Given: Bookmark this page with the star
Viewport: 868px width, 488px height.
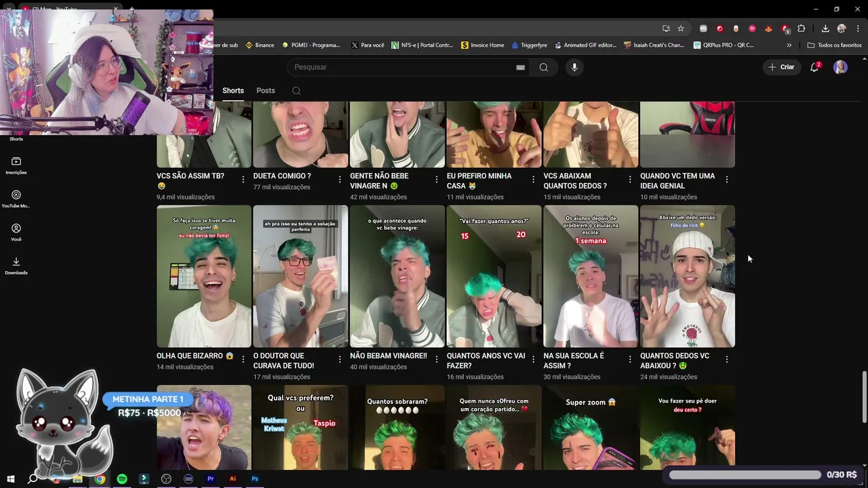Looking at the screenshot, I should (x=681, y=28).
